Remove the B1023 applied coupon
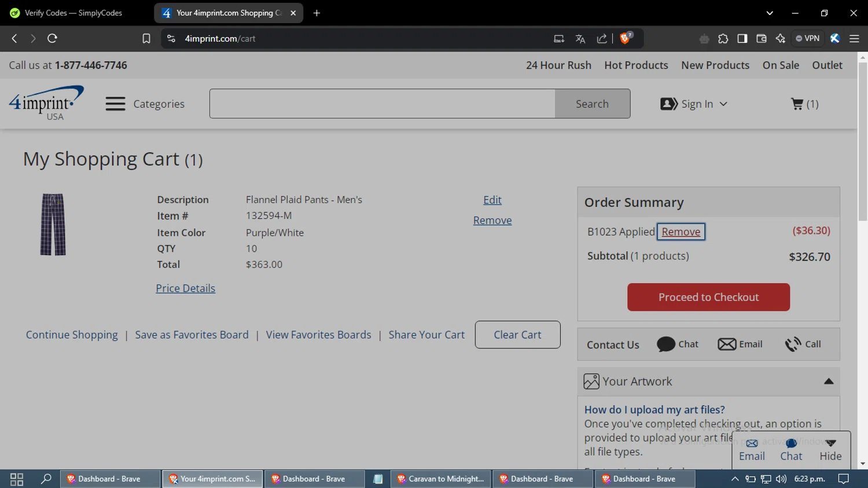 point(681,232)
